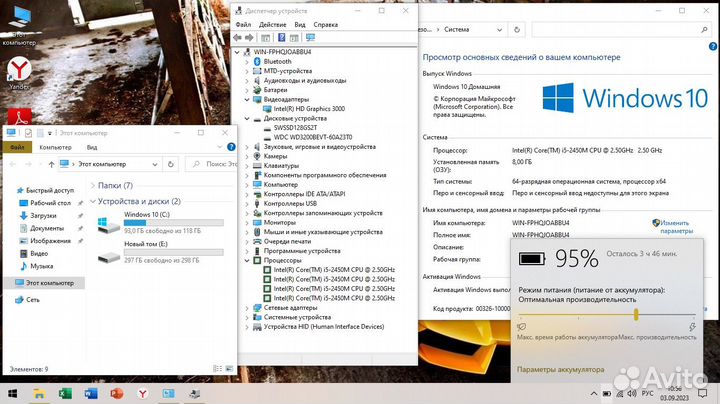Viewport: 720px width, 404px height.
Task: Expand the Сетевые адаптеры node
Action: (247, 308)
